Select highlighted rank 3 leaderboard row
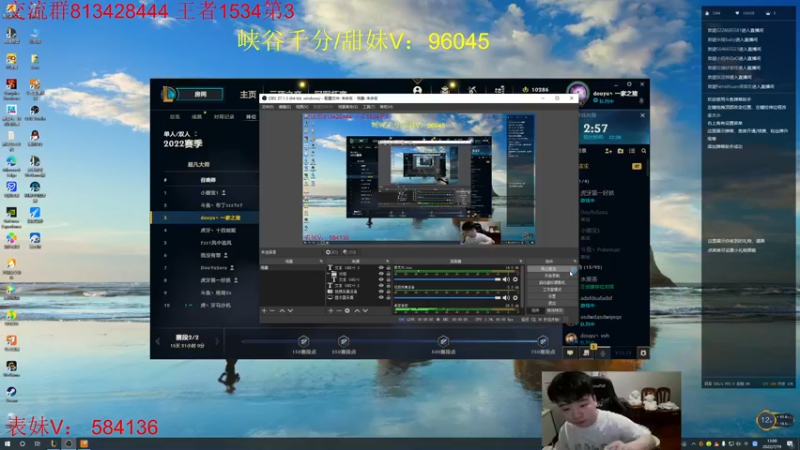 click(205, 218)
